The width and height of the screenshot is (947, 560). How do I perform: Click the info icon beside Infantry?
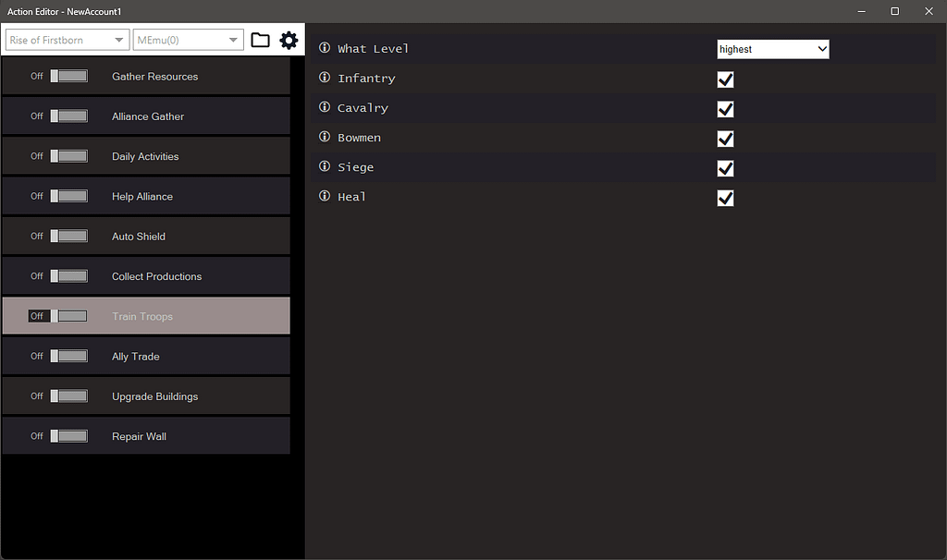point(323,79)
